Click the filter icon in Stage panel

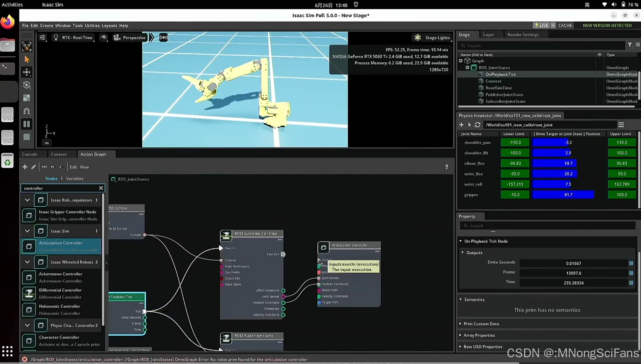(x=630, y=45)
